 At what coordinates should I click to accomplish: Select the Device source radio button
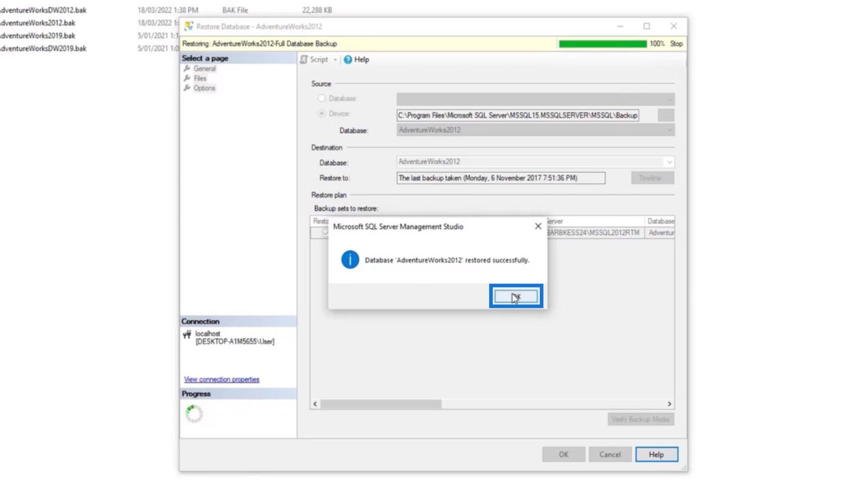point(322,114)
